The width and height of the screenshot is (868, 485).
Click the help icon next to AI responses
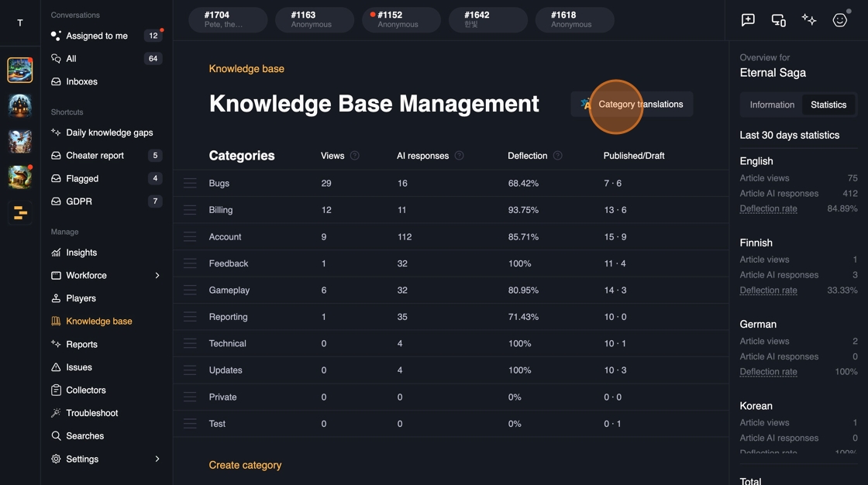[460, 156]
